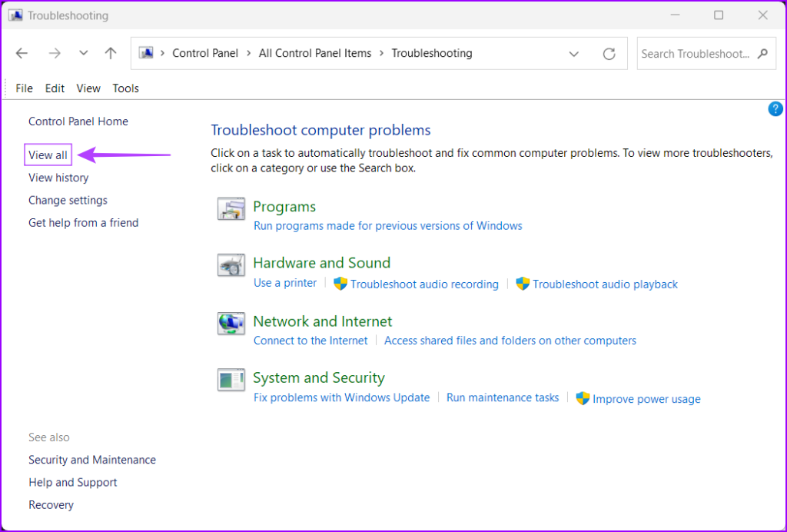Open the Edit menu
This screenshot has height=532, width=787.
click(x=55, y=88)
